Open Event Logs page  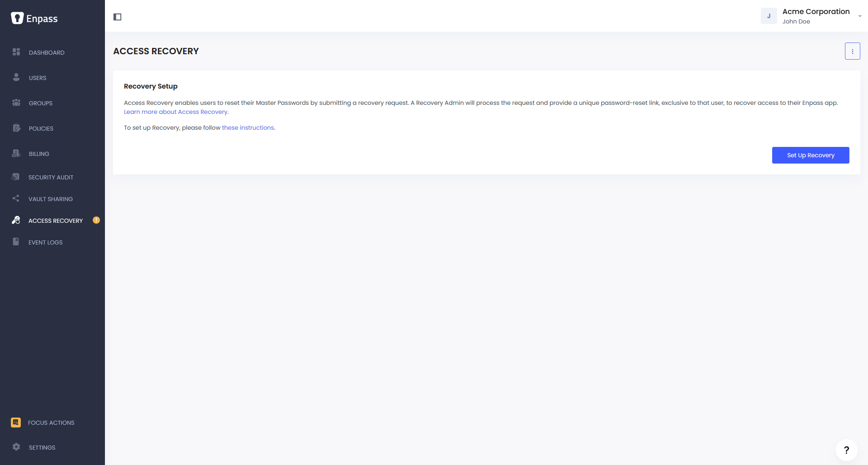coord(46,242)
